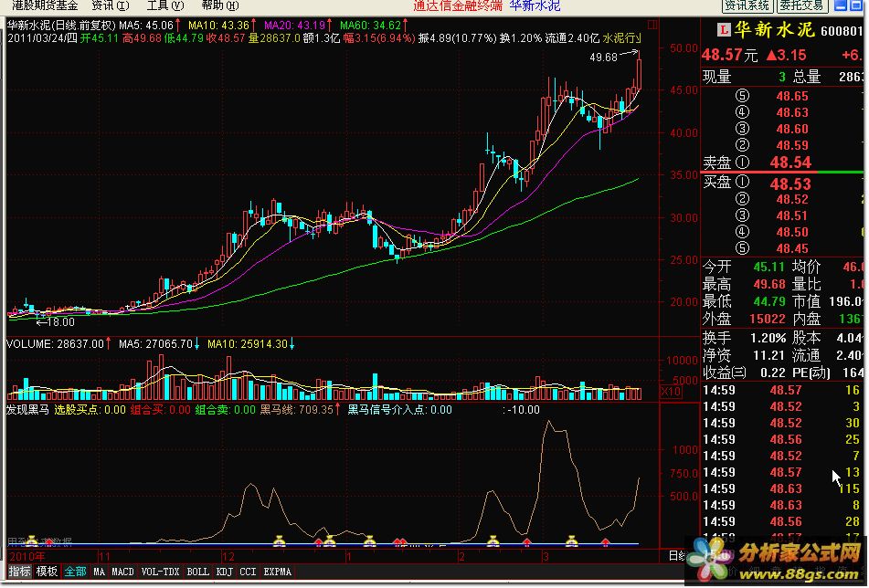Click the 14:59 tick with volume 30
This screenshot has width=869, height=588.
click(x=781, y=423)
